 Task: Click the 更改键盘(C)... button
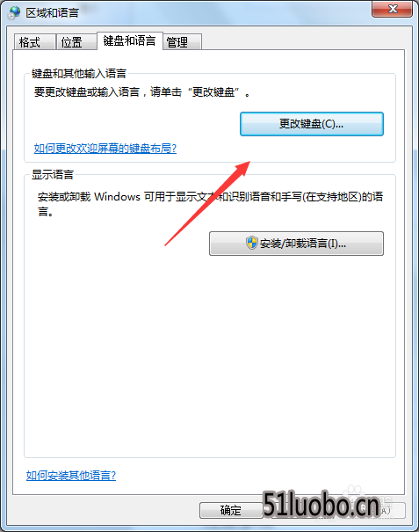[x=312, y=124]
